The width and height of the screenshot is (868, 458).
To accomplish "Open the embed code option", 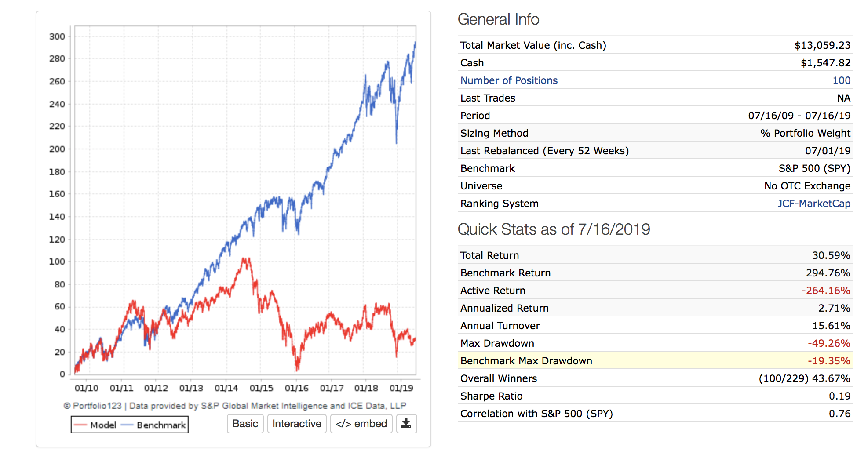I will click(361, 424).
